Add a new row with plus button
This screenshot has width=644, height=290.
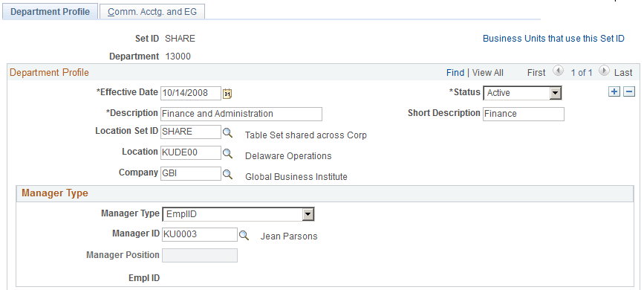614,91
